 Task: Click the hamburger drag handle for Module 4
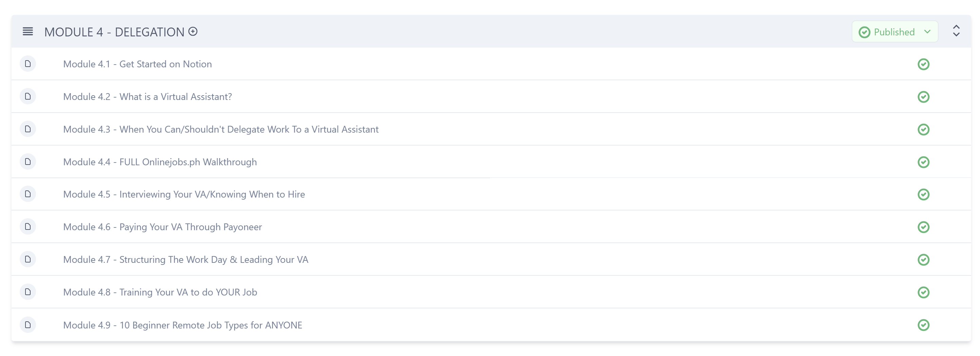pyautogui.click(x=28, y=32)
